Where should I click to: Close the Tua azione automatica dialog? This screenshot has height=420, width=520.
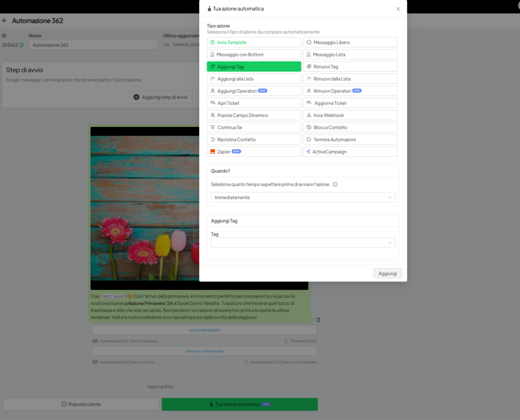[398, 9]
